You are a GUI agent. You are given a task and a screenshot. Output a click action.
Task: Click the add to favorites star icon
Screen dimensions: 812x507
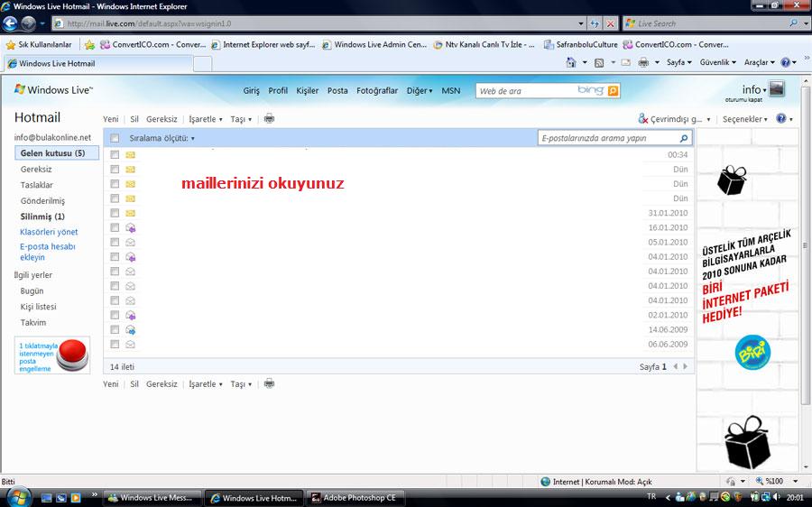pos(89,44)
